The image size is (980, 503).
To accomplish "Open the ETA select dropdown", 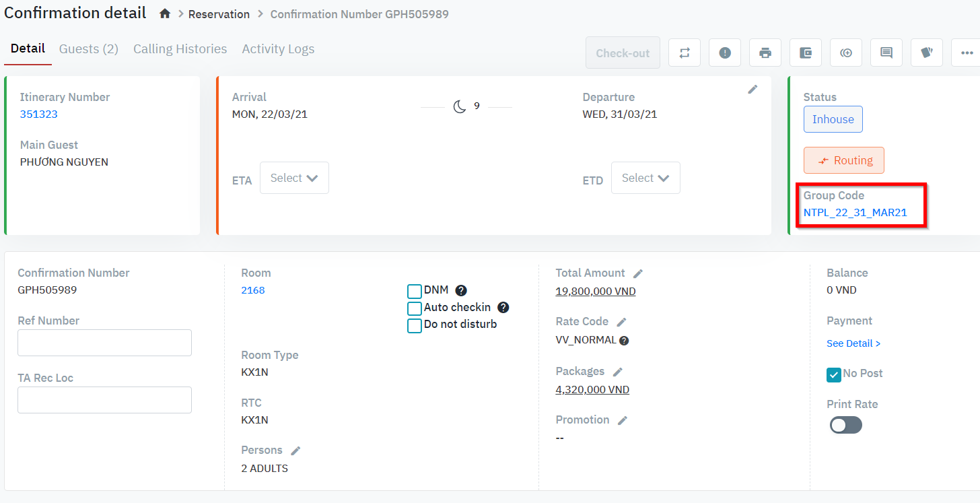I will [x=294, y=178].
